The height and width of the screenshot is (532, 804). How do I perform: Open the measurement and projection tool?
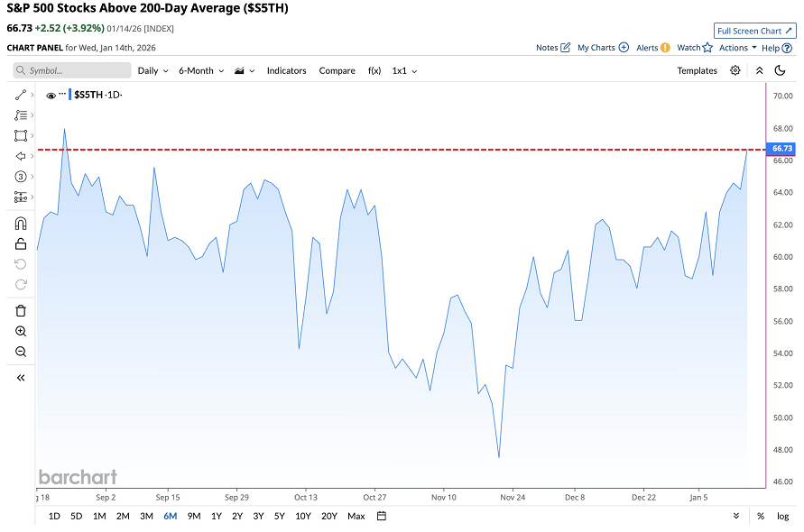click(21, 197)
